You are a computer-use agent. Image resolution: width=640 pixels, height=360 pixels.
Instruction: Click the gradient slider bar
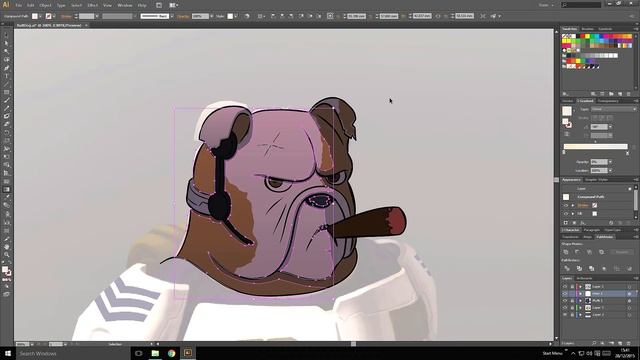click(x=596, y=147)
